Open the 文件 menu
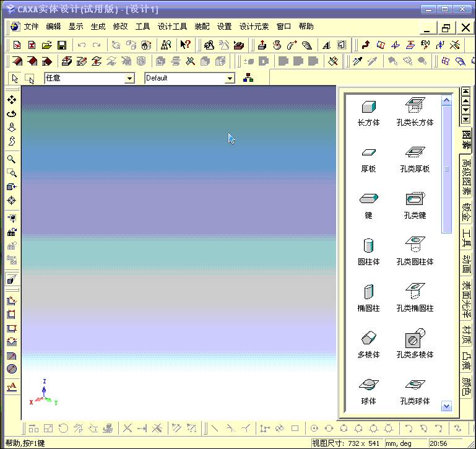476x449 pixels. pyautogui.click(x=31, y=27)
